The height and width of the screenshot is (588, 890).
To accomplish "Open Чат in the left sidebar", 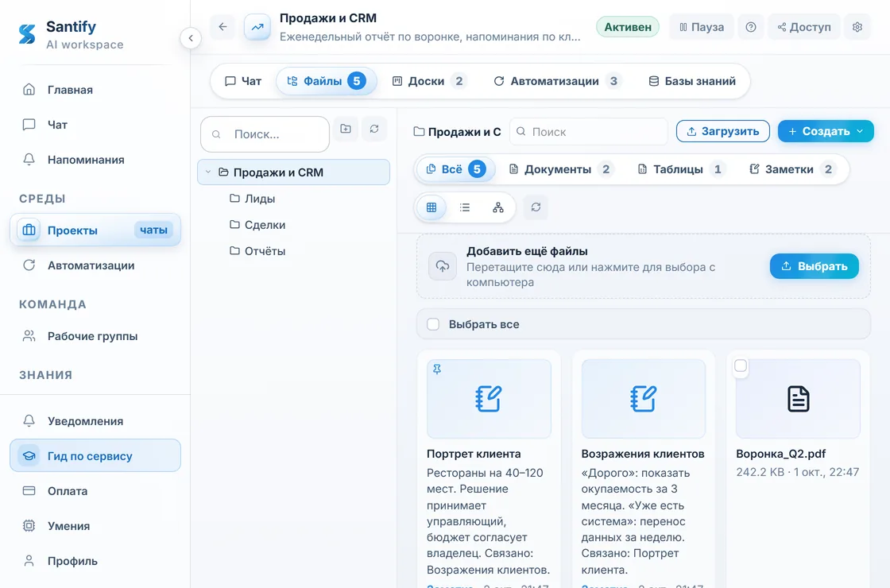I will click(95, 125).
